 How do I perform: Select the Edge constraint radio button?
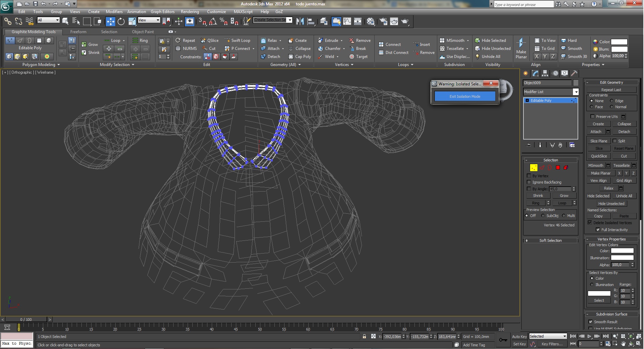click(611, 101)
